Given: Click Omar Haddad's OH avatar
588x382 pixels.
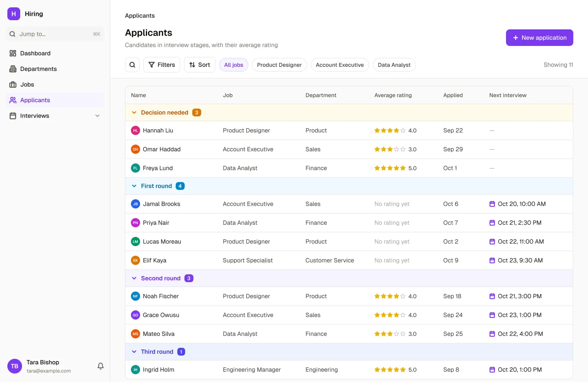Looking at the screenshot, I should [x=136, y=149].
